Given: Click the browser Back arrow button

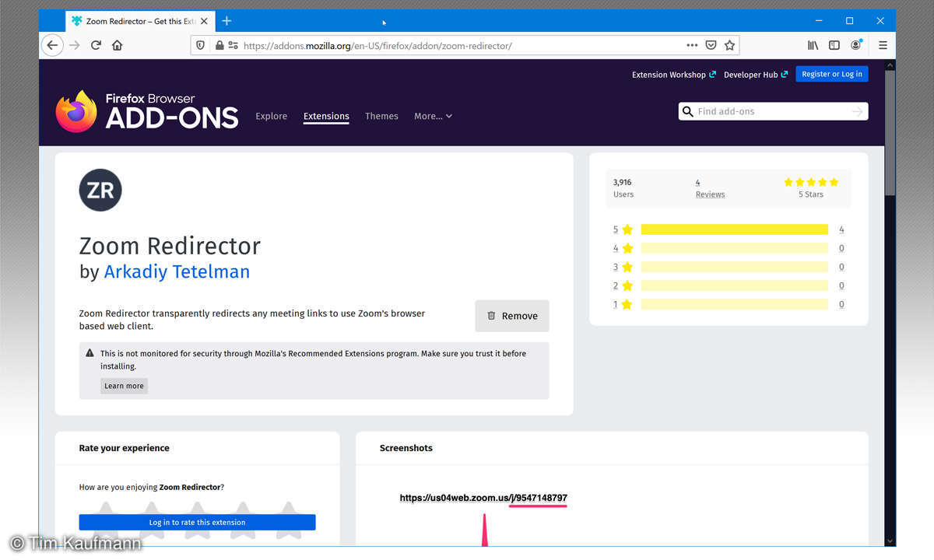Looking at the screenshot, I should [x=52, y=45].
